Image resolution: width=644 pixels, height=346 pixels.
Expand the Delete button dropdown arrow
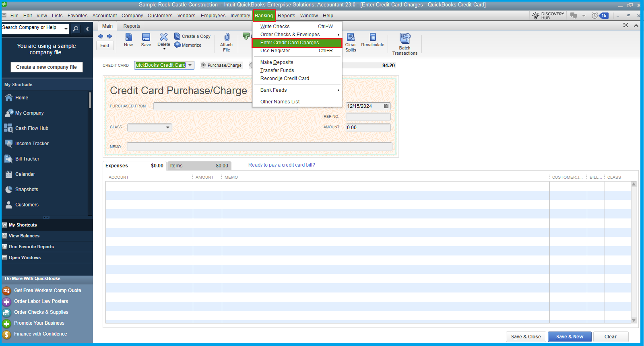click(164, 49)
